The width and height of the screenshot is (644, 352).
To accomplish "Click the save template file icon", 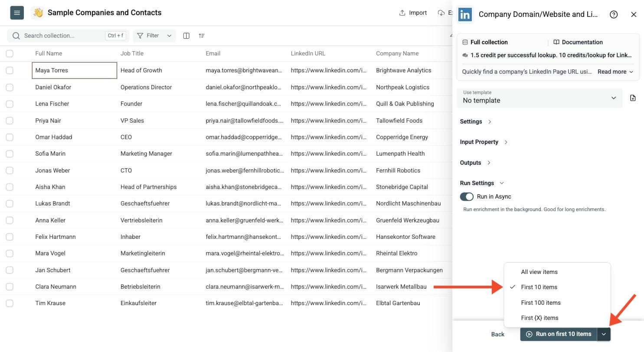I will pos(633,98).
